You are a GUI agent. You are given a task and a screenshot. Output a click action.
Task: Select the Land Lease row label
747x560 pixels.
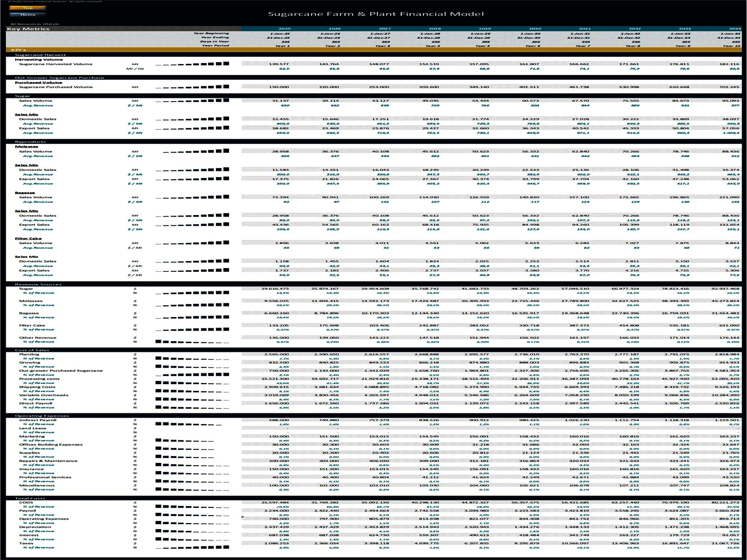(x=33, y=428)
